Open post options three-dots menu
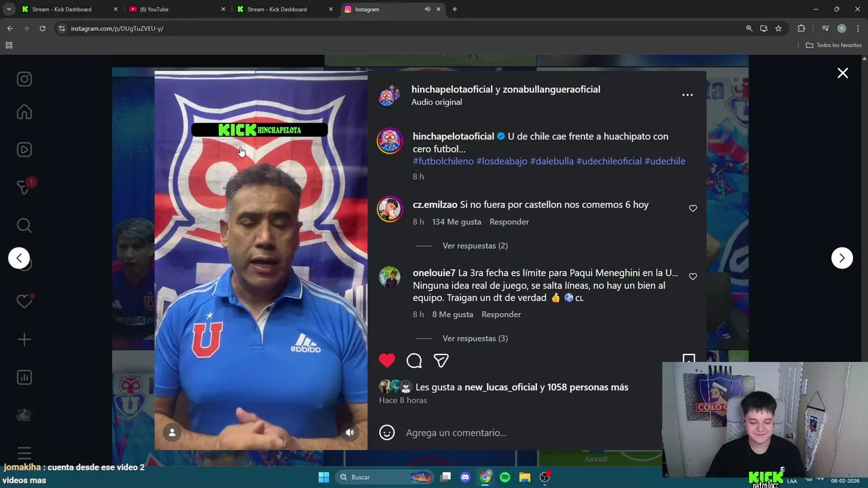 (x=687, y=95)
